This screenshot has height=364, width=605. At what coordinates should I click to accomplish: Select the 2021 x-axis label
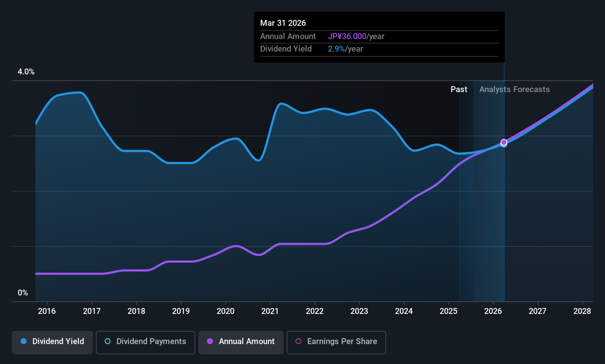coord(270,311)
